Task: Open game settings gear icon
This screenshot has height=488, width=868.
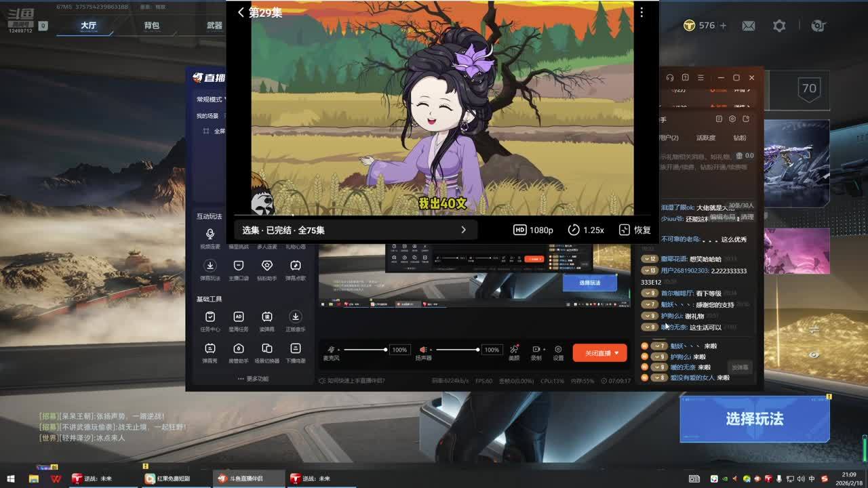Action: pos(779,26)
